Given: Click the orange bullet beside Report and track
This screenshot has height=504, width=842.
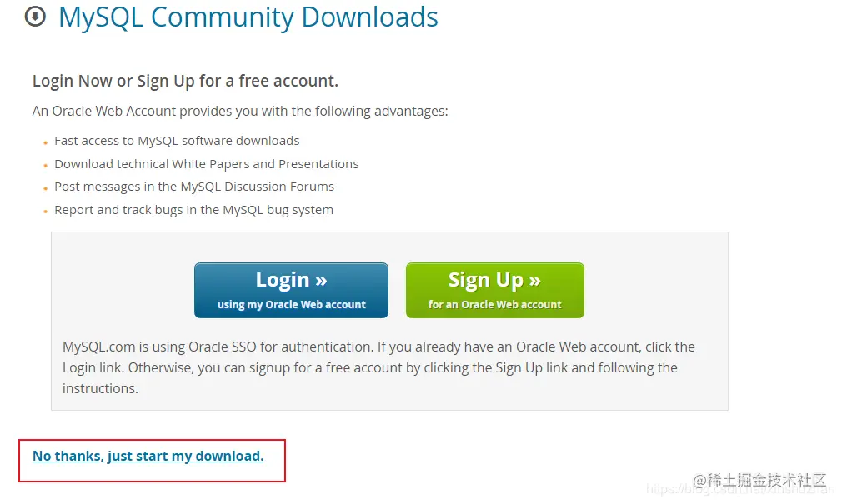Looking at the screenshot, I should [x=45, y=212].
